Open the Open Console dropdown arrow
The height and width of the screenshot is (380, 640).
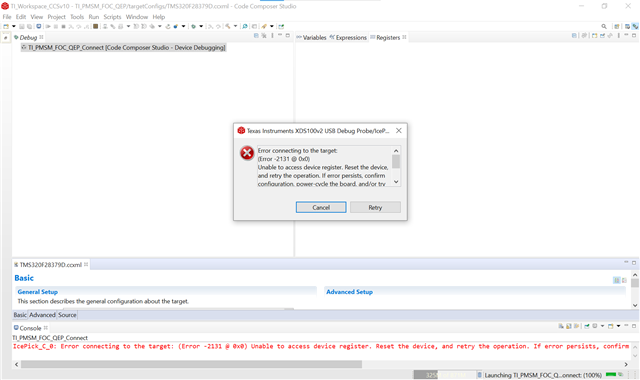[x=618, y=326]
